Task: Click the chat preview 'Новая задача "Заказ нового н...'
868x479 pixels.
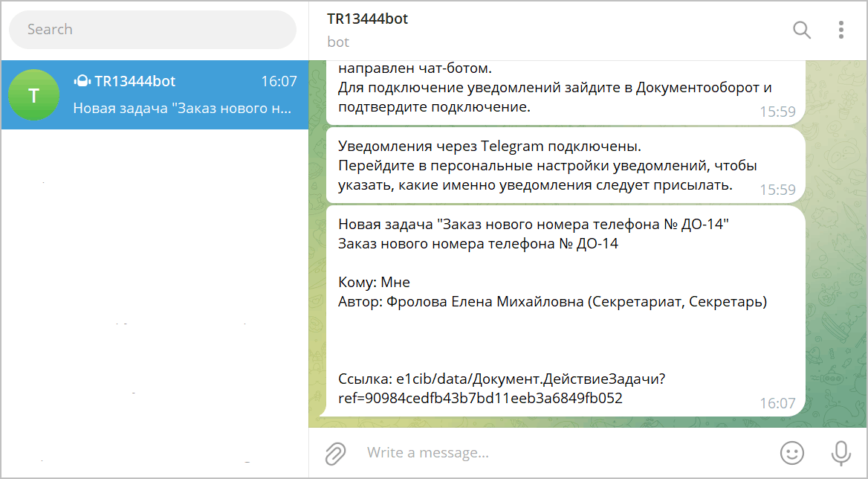Action: pos(182,108)
